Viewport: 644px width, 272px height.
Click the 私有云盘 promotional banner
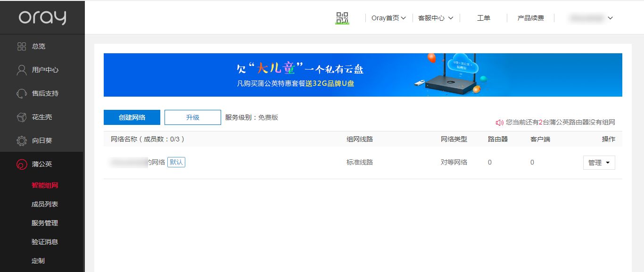pyautogui.click(x=363, y=75)
